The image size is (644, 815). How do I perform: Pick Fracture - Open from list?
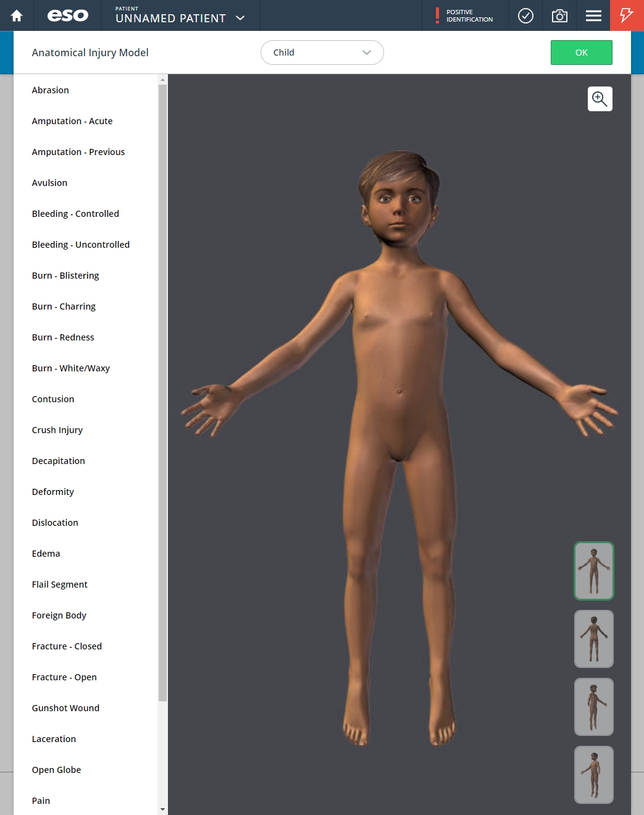64,677
